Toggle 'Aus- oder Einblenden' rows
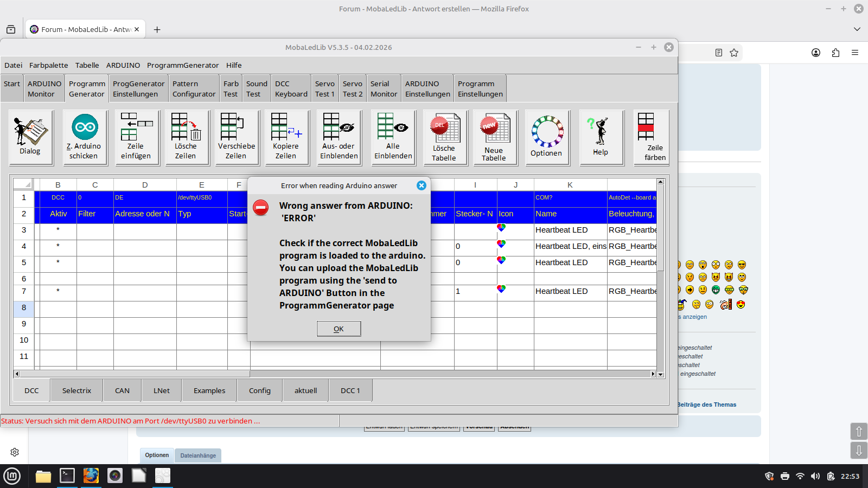The image size is (868, 488). point(339,137)
